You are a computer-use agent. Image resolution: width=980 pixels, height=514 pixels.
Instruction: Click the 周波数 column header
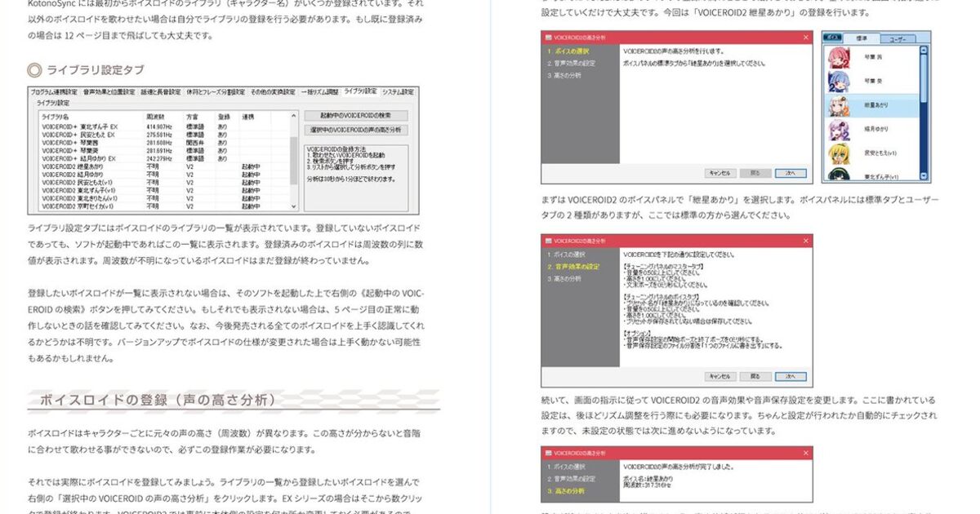pos(163,117)
